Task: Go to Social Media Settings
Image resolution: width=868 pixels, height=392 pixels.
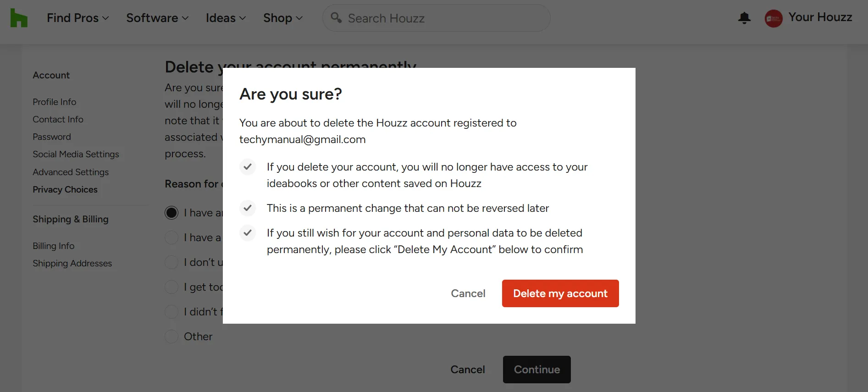Action: 76,154
